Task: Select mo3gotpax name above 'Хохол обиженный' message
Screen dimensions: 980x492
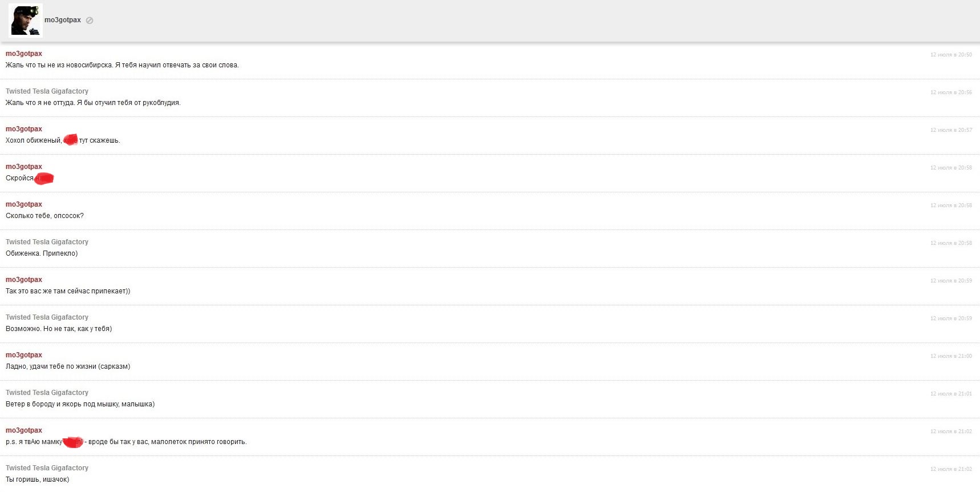Action: [x=24, y=129]
